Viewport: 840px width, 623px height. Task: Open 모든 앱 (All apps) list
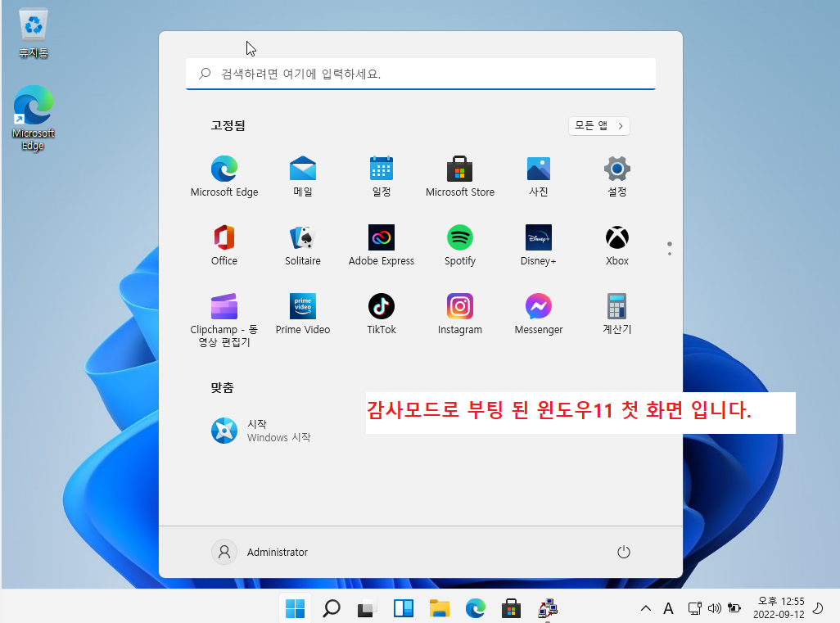click(x=599, y=126)
